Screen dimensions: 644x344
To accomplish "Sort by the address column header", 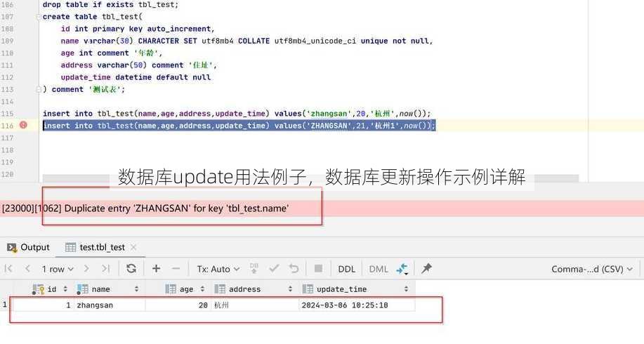I will click(x=254, y=289).
